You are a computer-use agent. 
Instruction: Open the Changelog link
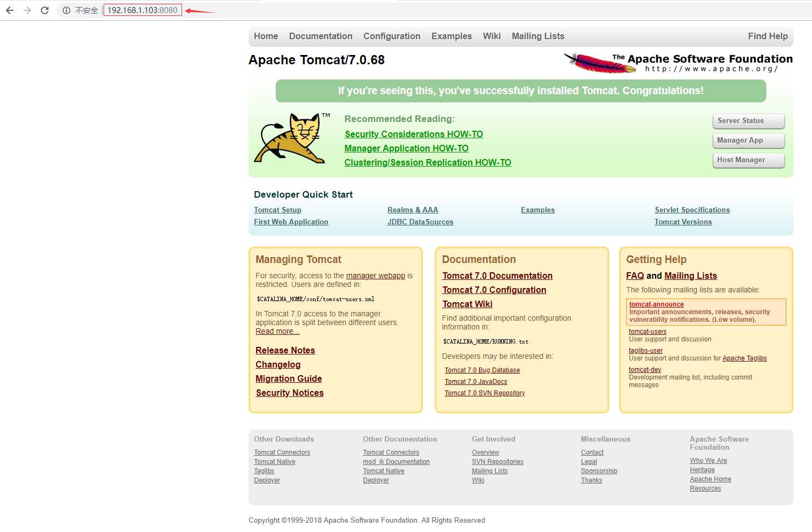point(278,364)
